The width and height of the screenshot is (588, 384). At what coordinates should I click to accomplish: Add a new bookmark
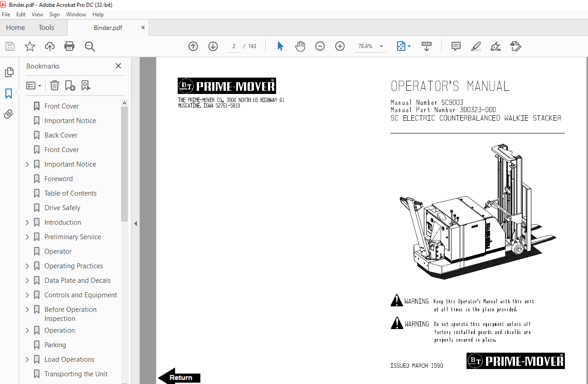pos(70,85)
